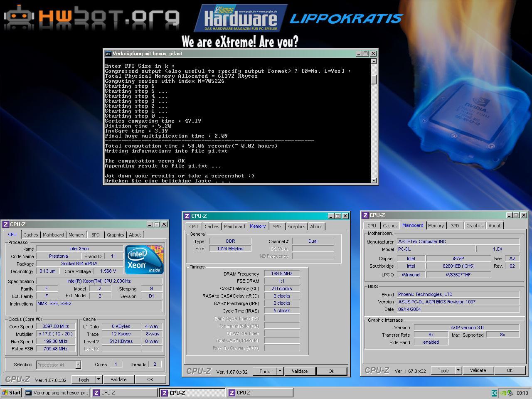Click BIOS version ASUS PC-DL ACPI text
This screenshot has height=399, width=532.
[x=458, y=302]
